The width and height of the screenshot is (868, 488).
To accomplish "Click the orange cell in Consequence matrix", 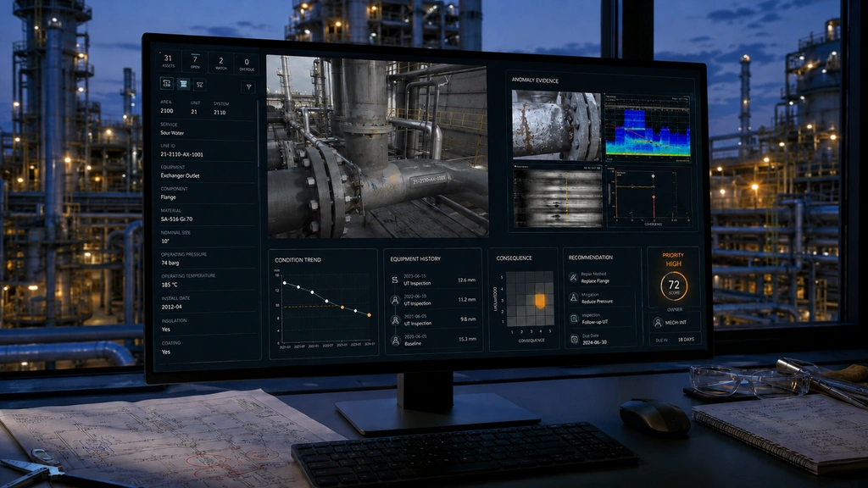I will point(540,301).
